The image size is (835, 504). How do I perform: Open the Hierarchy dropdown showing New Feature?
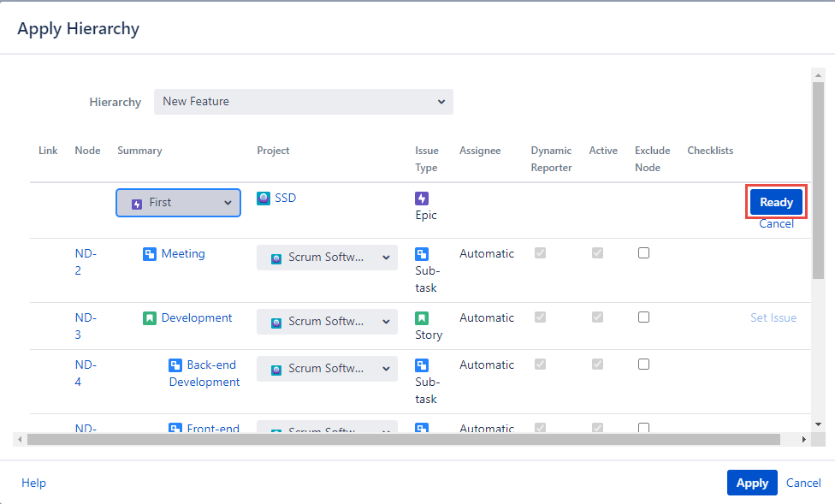click(x=303, y=102)
